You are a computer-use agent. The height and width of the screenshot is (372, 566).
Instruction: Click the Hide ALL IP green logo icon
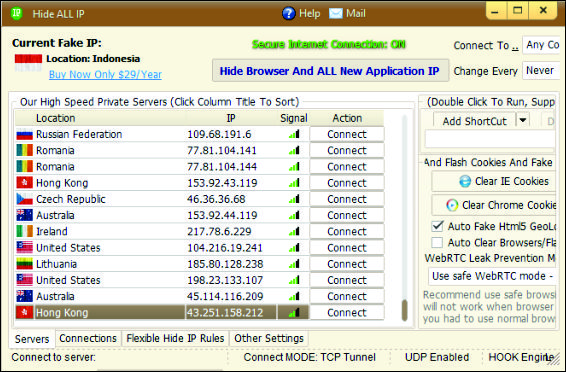pyautogui.click(x=16, y=13)
